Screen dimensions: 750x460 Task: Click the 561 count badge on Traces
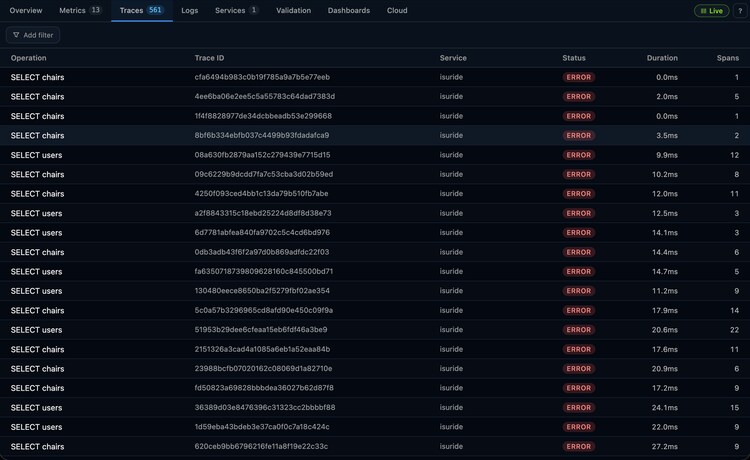(155, 10)
